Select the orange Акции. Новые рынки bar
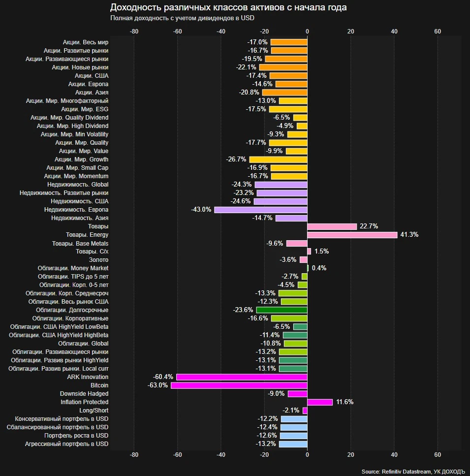This screenshot has width=470, height=476. pyautogui.click(x=283, y=67)
